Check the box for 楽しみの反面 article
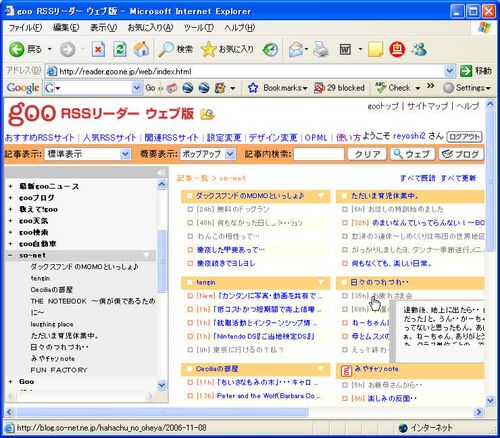The image size is (500, 438). 345,398
